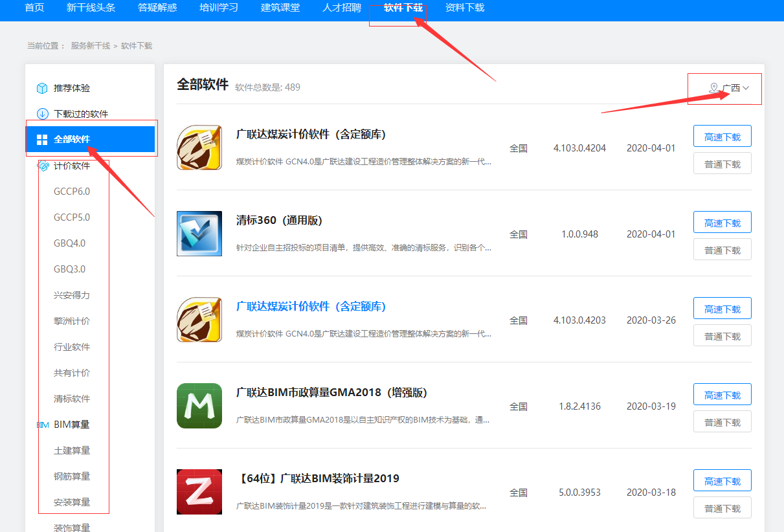Click the date 2020-03-19
The height and width of the screenshot is (532, 784).
pyautogui.click(x=651, y=406)
